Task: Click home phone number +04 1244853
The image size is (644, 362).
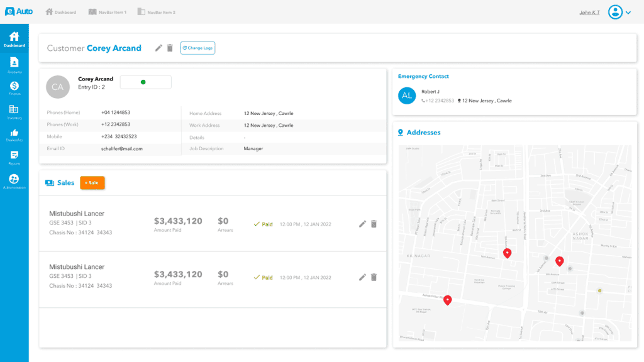Action: pos(116,112)
